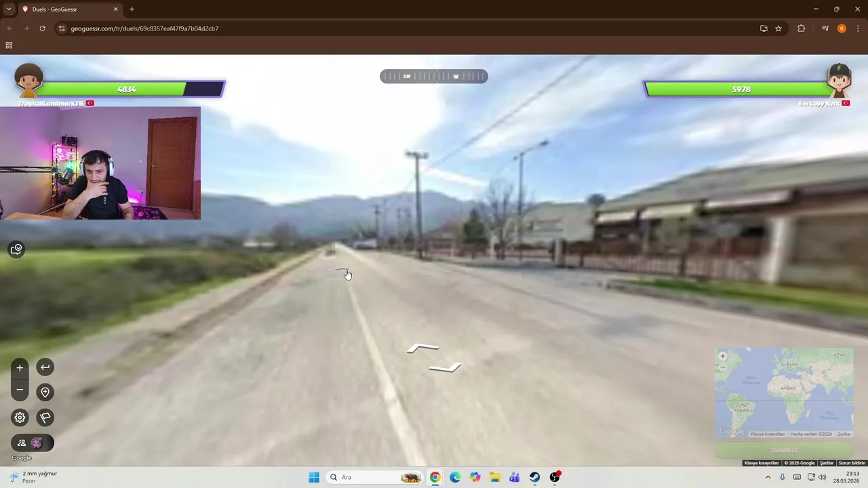
Task: Click the microphone tray icon
Action: (x=783, y=477)
